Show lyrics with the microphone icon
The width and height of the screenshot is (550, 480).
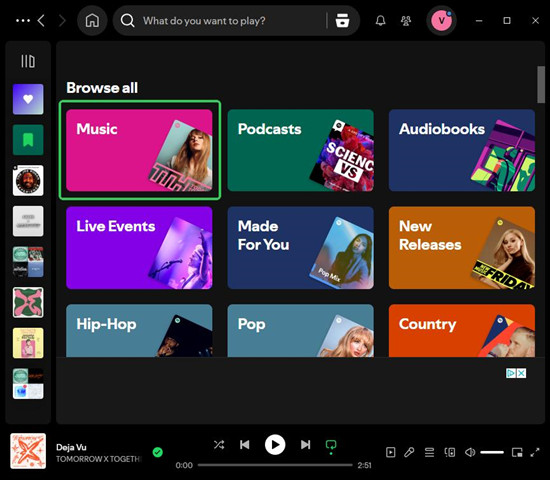coord(409,452)
